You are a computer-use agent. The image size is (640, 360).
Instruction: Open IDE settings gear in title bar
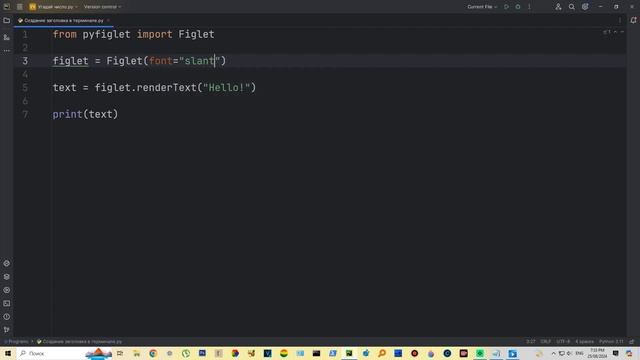coord(585,7)
